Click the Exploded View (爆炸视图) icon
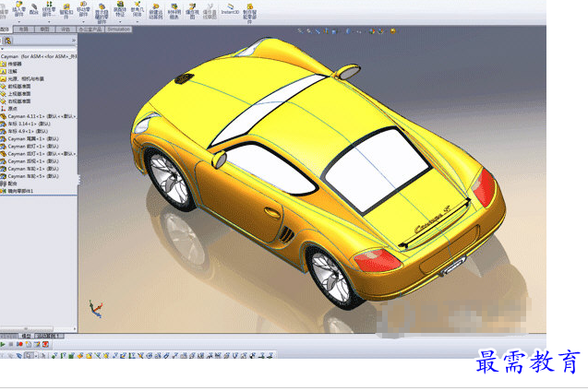This screenshot has width=588, height=391. (x=192, y=11)
